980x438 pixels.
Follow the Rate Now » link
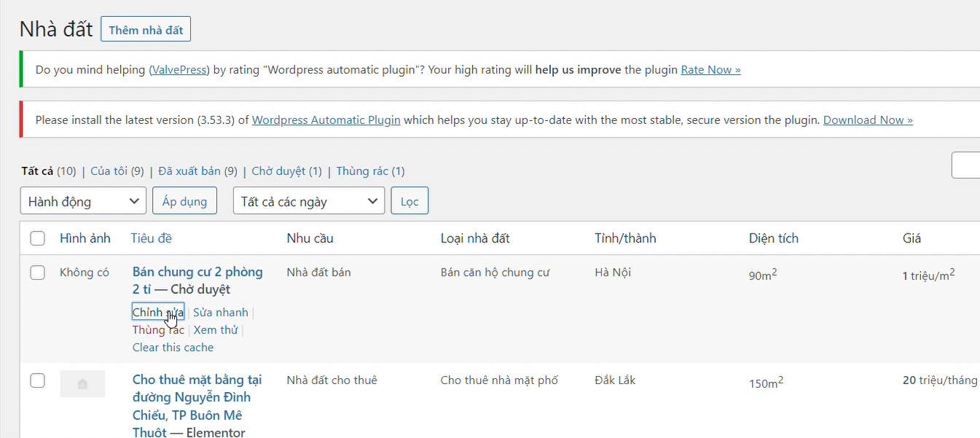pyautogui.click(x=710, y=70)
